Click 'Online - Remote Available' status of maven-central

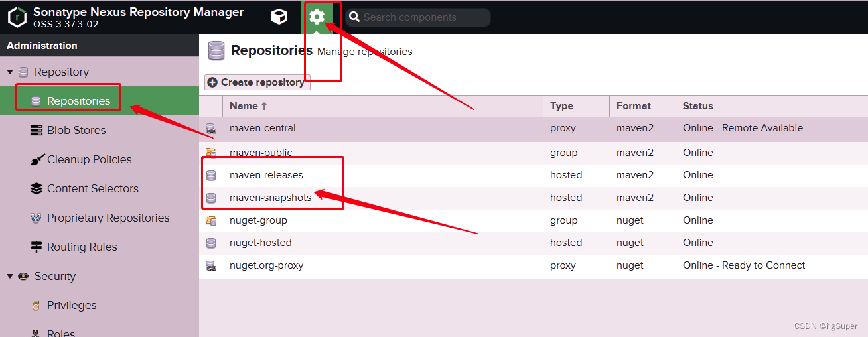(743, 128)
